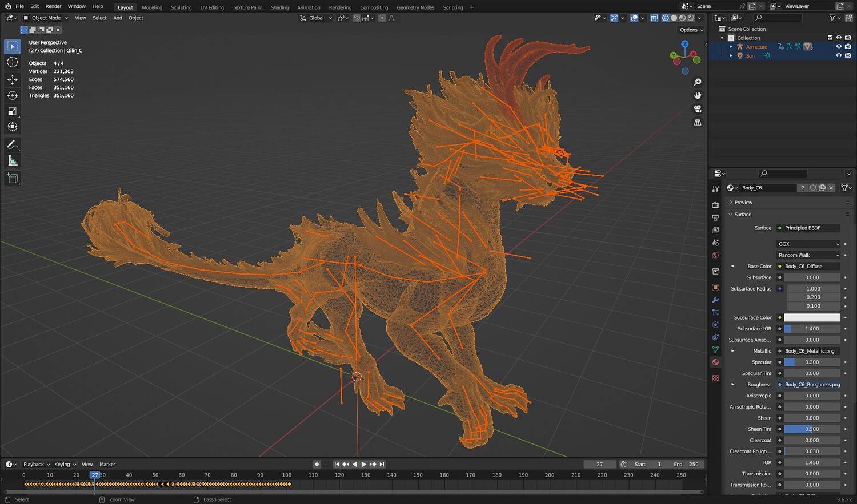Duplicate the Body_C6 material with the copy icon
The image size is (857, 504).
click(x=822, y=188)
